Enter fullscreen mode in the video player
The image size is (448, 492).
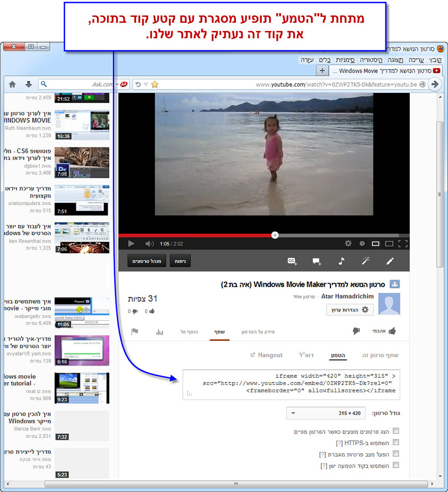(x=403, y=244)
